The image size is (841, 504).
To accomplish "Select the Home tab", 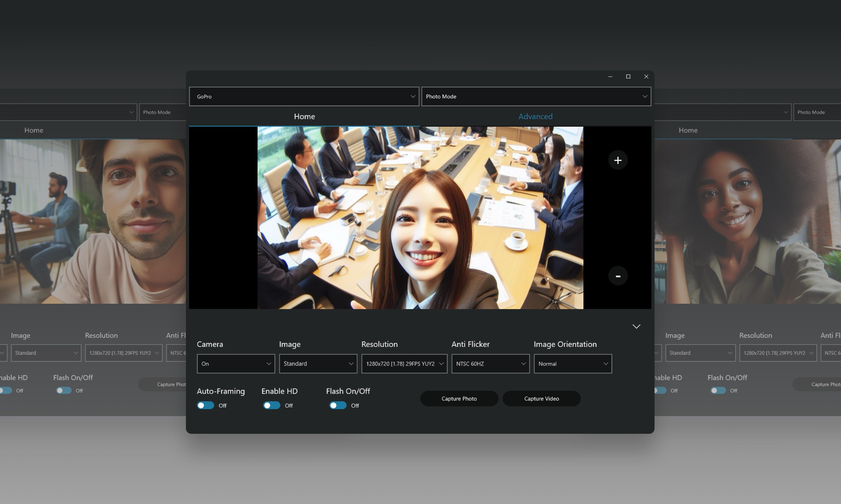I will [304, 116].
